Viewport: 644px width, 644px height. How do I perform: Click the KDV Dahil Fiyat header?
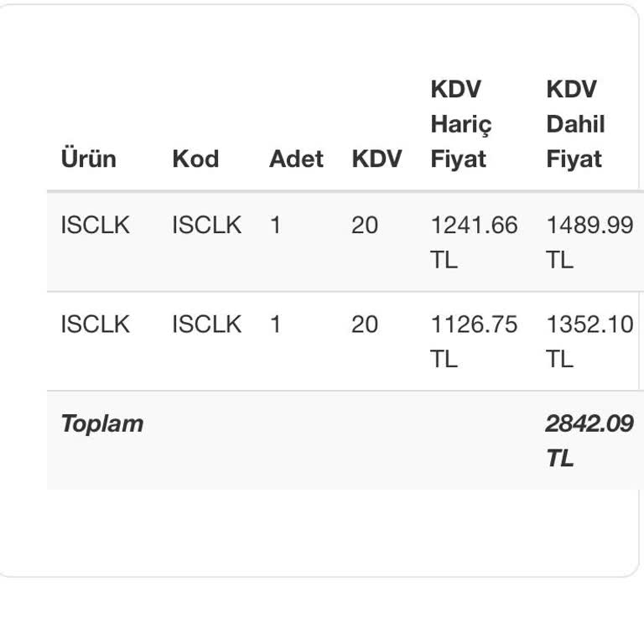[575, 124]
